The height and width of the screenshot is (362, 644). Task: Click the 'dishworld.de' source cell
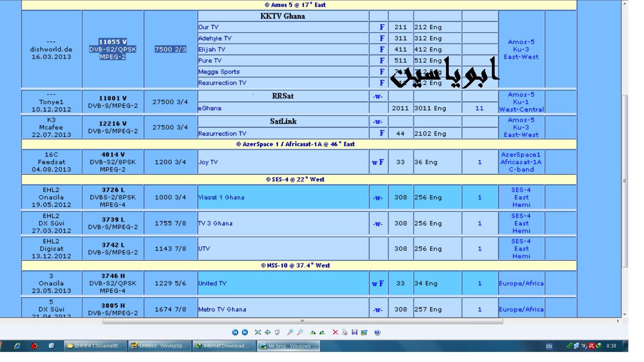click(51, 49)
